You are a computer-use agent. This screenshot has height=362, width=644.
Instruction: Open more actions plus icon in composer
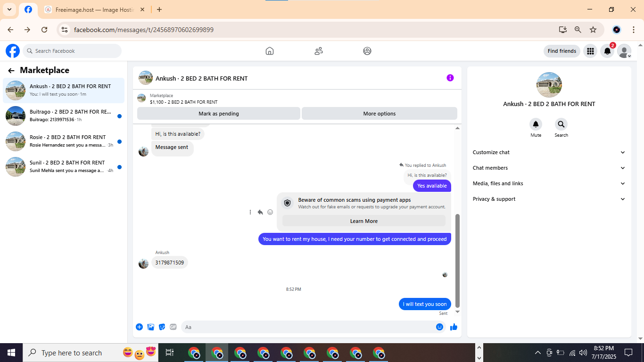[140, 327]
